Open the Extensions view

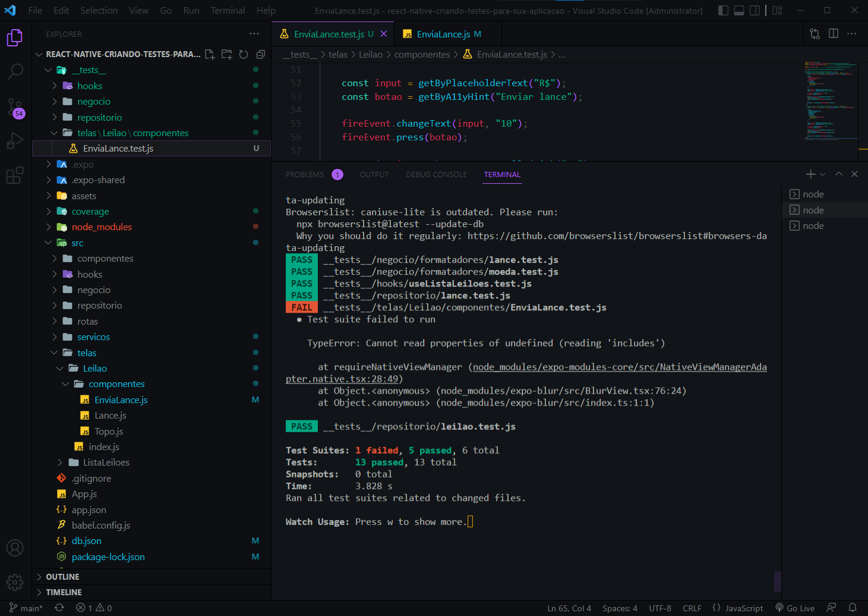[15, 175]
